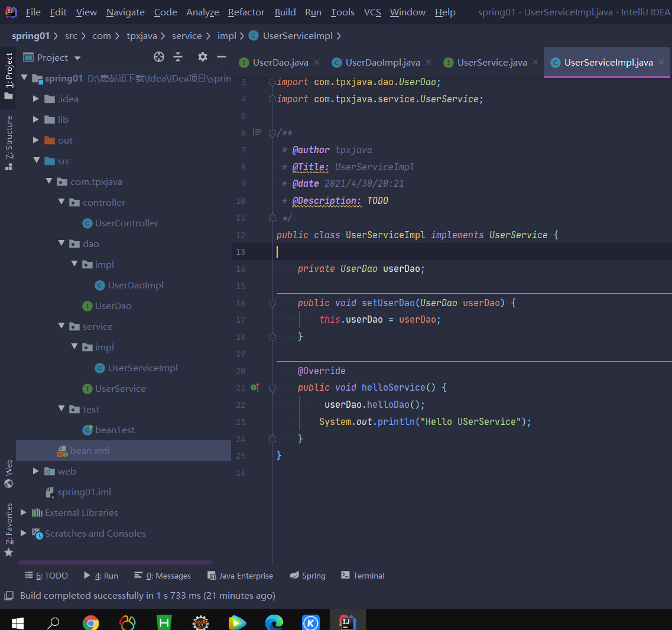Switch to UserDaoImpl.java tab
The width and height of the screenshot is (672, 630).
[382, 63]
